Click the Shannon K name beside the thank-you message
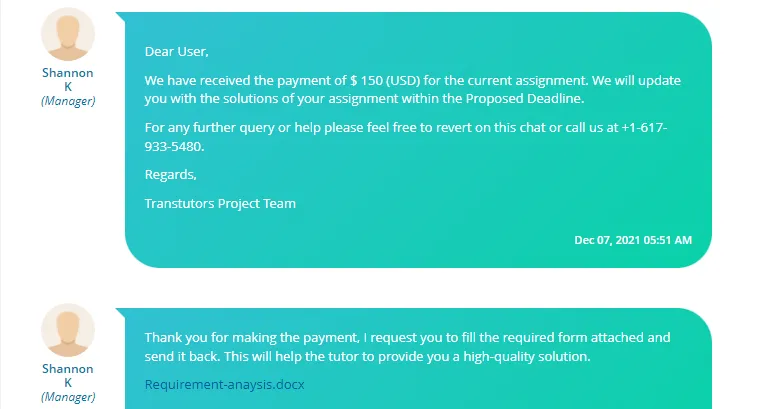The image size is (762, 409). coord(68,375)
